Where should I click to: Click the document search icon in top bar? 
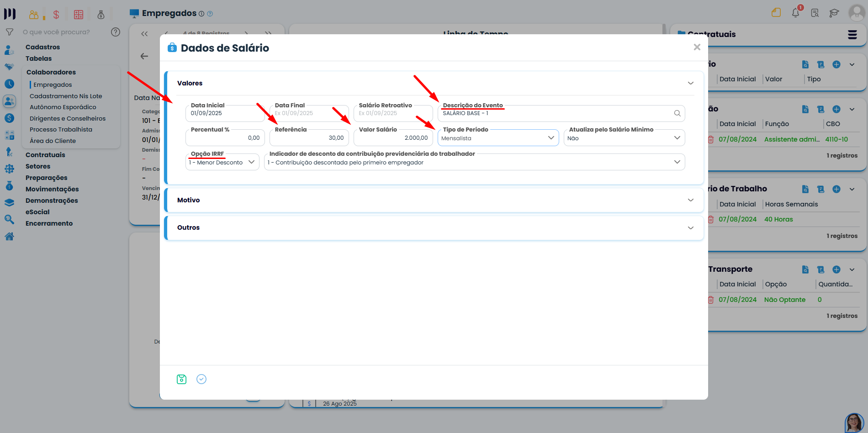click(815, 13)
